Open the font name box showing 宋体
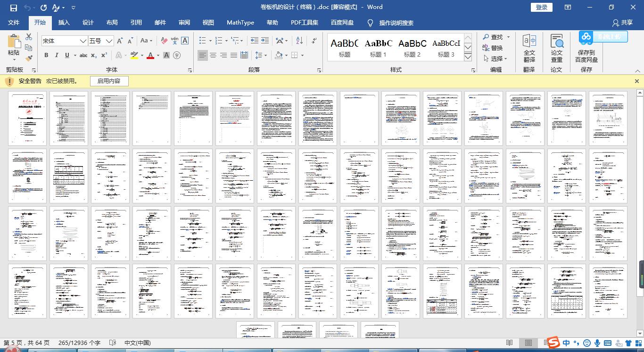This screenshot has height=352, width=644. coord(64,41)
